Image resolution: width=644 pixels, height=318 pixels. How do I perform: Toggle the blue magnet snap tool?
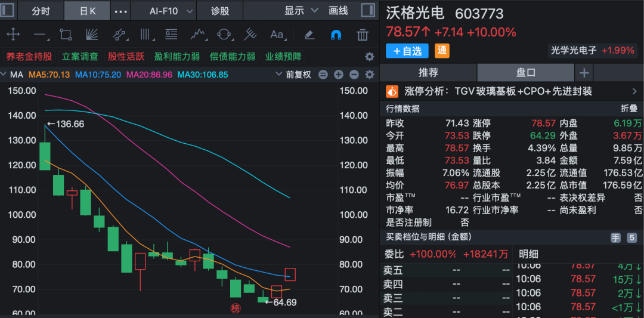[336, 35]
